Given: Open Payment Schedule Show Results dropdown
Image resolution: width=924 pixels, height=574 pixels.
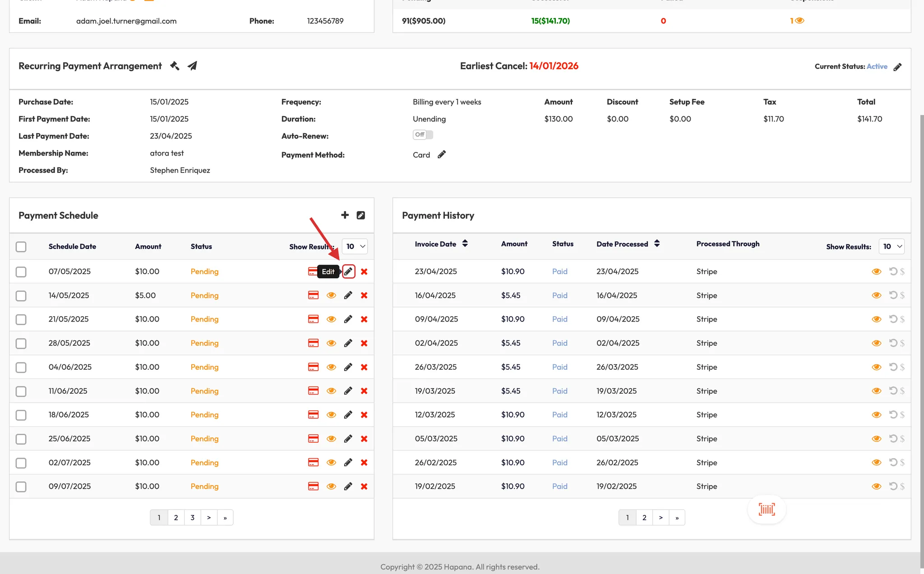Looking at the screenshot, I should tap(355, 247).
